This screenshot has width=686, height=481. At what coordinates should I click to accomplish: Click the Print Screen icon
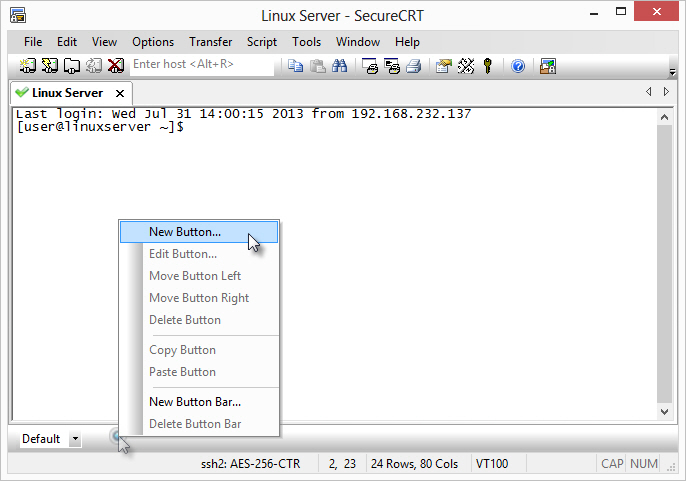(370, 66)
